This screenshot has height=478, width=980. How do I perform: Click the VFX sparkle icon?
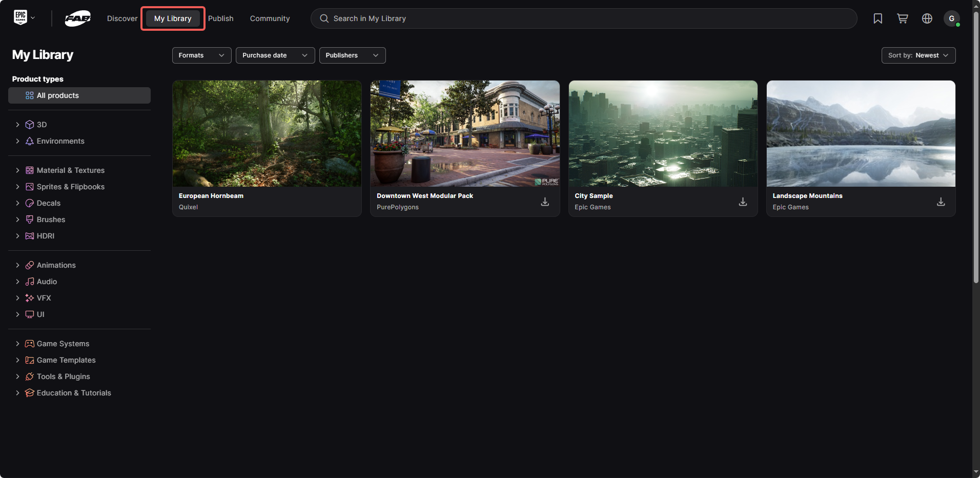pos(30,298)
